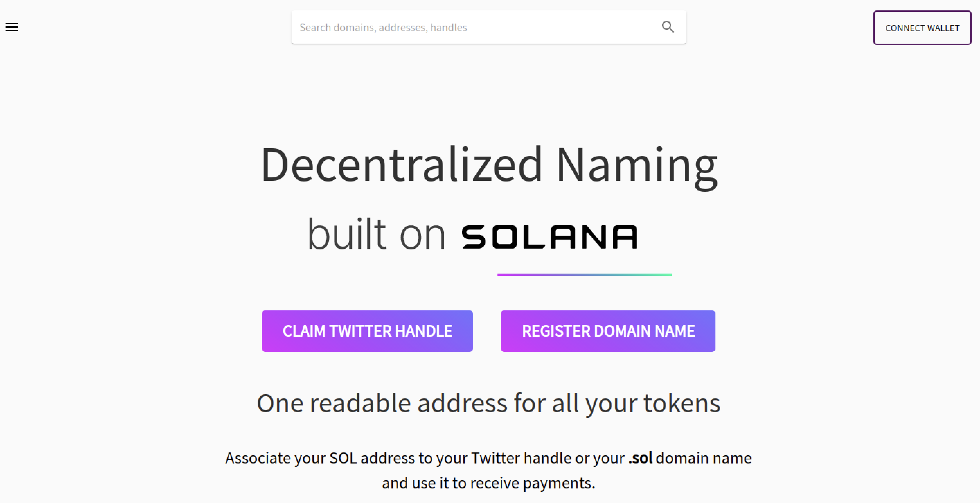Focus the search bar placeholder text
Screen dimensions: 980x503
pyautogui.click(x=383, y=27)
